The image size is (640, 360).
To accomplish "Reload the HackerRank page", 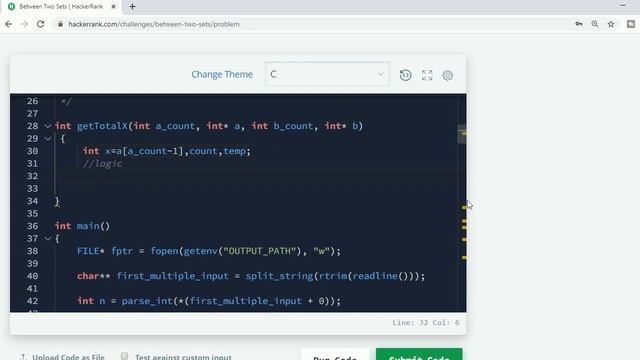I will pyautogui.click(x=40, y=24).
